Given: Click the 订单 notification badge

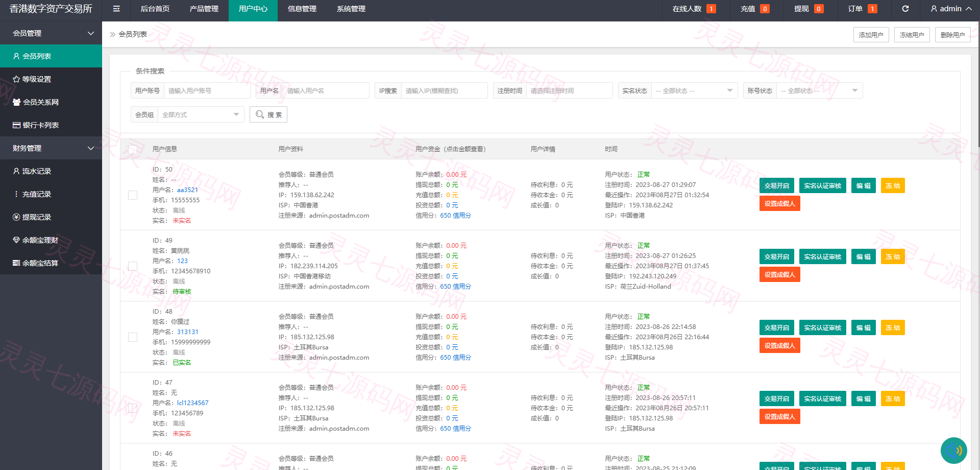Looking at the screenshot, I should point(872,9).
